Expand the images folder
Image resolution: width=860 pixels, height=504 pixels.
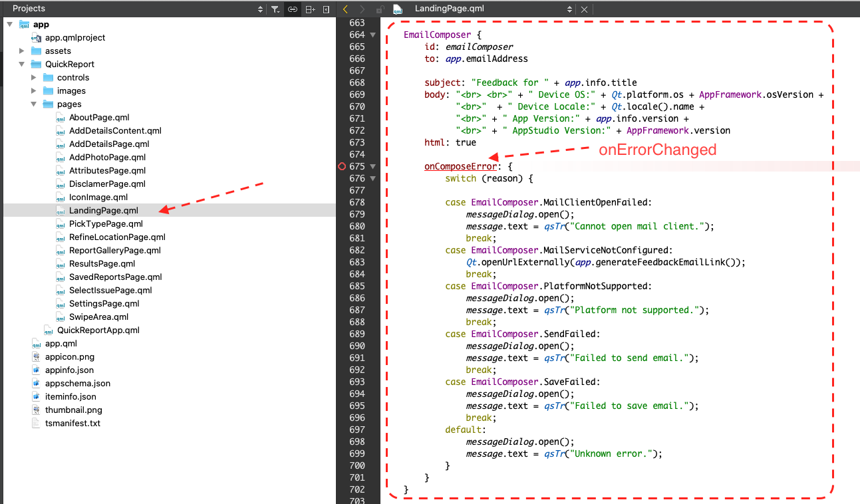coord(34,90)
